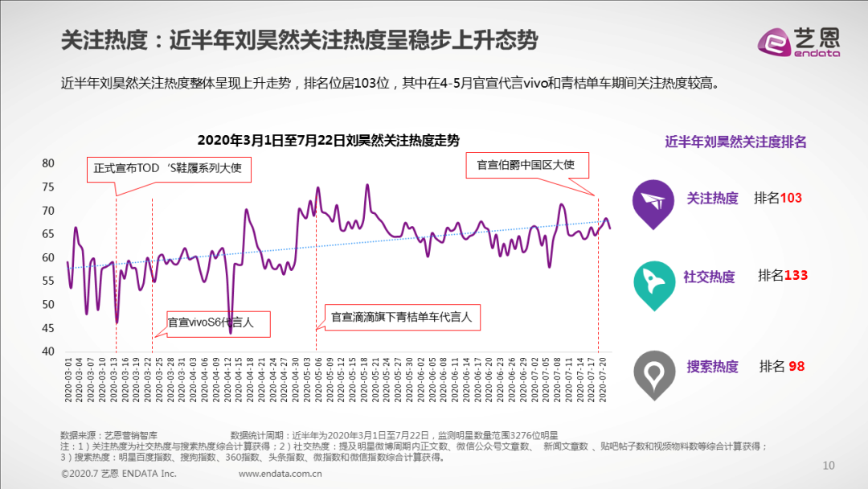Click the red dashed marker near 2020-03-22
This screenshot has width=868, height=489.
click(152, 275)
